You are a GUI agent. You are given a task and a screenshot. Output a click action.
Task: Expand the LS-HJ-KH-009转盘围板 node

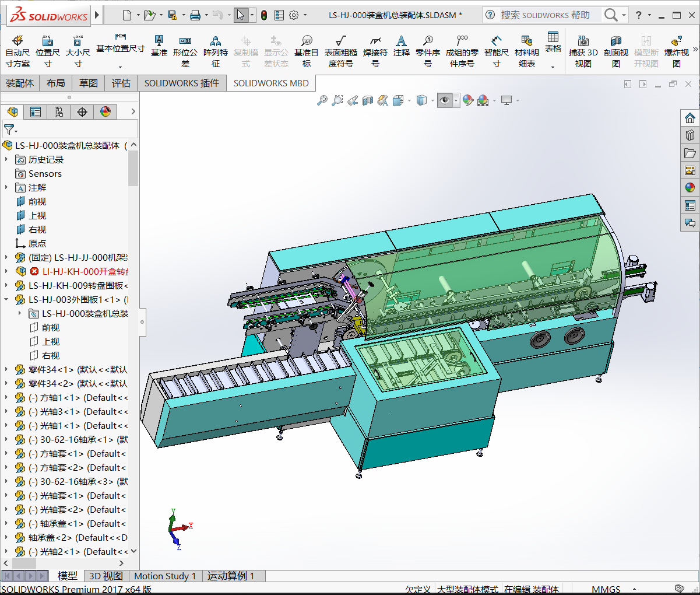[x=6, y=285]
